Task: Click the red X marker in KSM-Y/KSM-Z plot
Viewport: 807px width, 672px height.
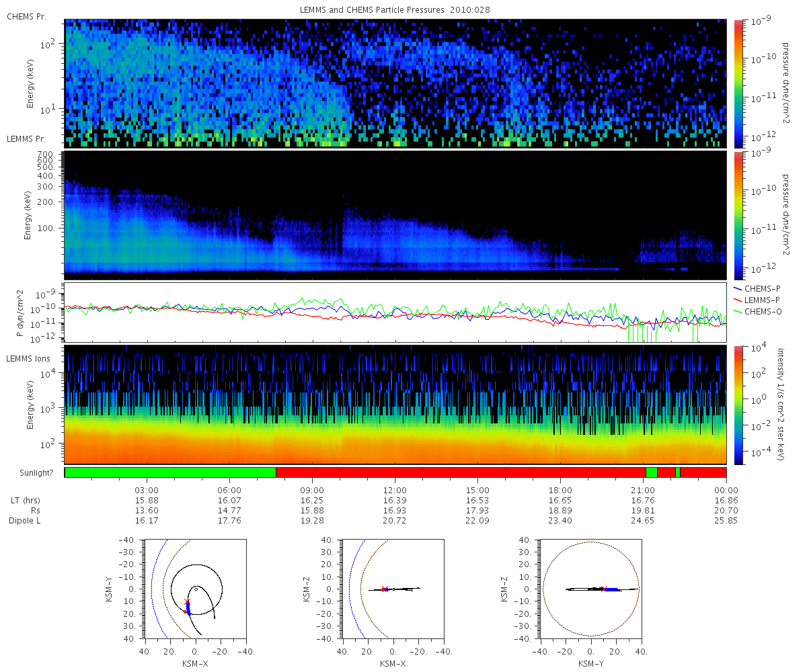Action: pyautogui.click(x=603, y=589)
